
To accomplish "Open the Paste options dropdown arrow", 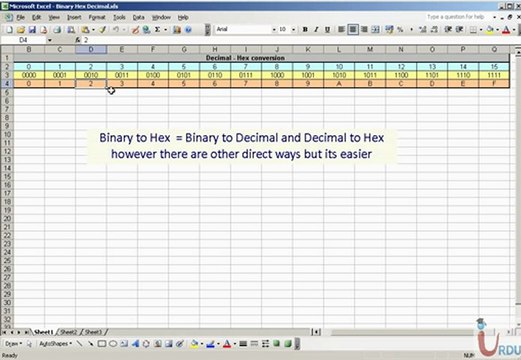I will pyautogui.click(x=93, y=30).
